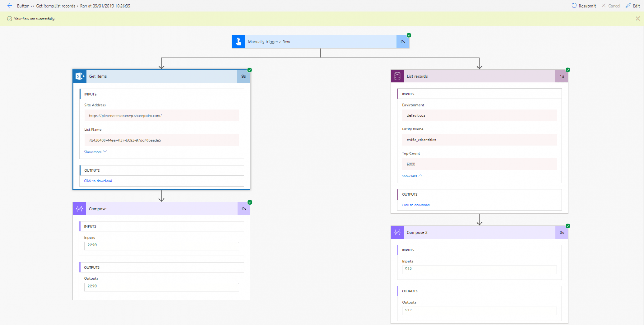
Task: Download the Get items outputs
Action: coord(98,181)
